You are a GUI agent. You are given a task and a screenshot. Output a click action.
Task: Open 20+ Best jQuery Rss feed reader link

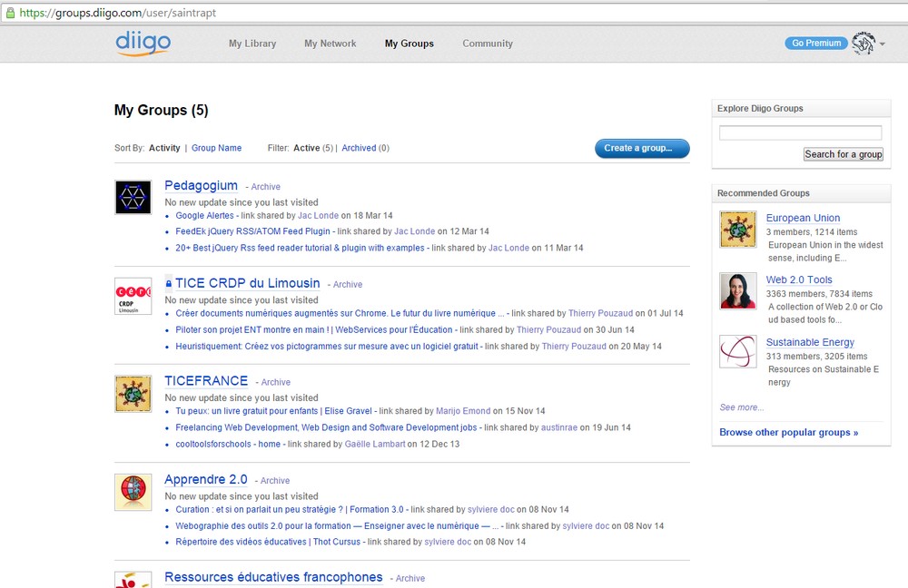pos(300,248)
